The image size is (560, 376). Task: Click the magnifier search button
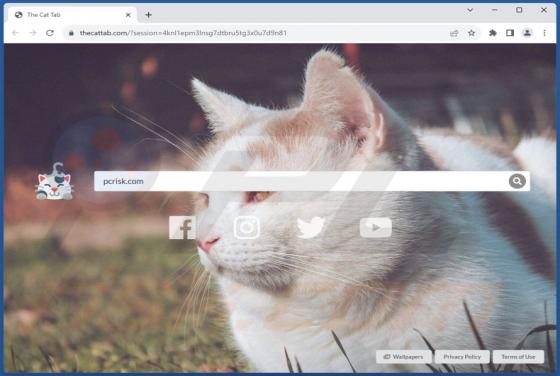[x=517, y=181]
